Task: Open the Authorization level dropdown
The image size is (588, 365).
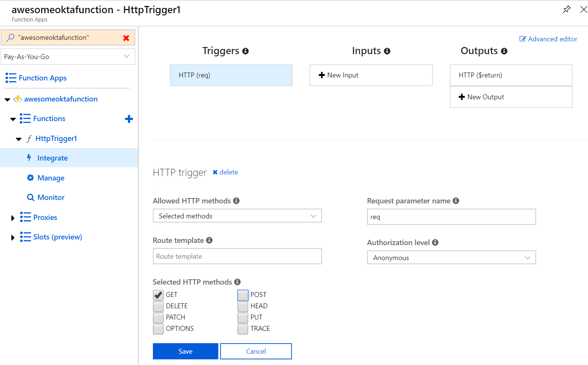Action: (x=451, y=258)
